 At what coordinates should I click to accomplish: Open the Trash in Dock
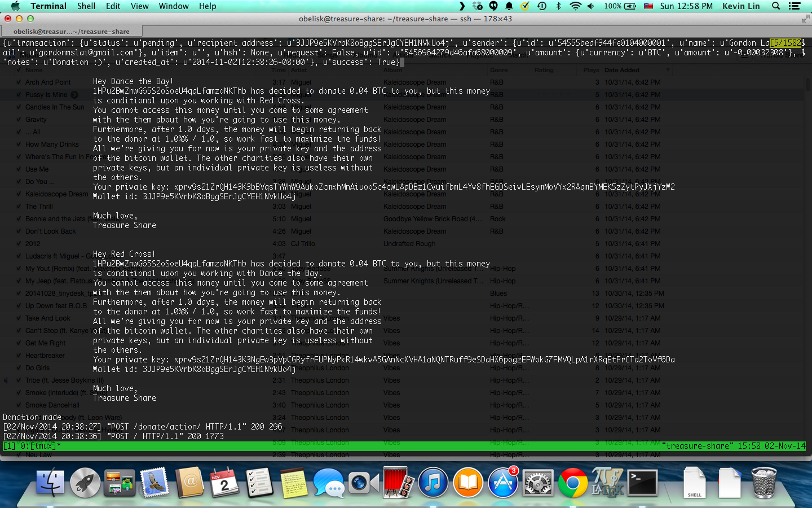pyautogui.click(x=764, y=483)
